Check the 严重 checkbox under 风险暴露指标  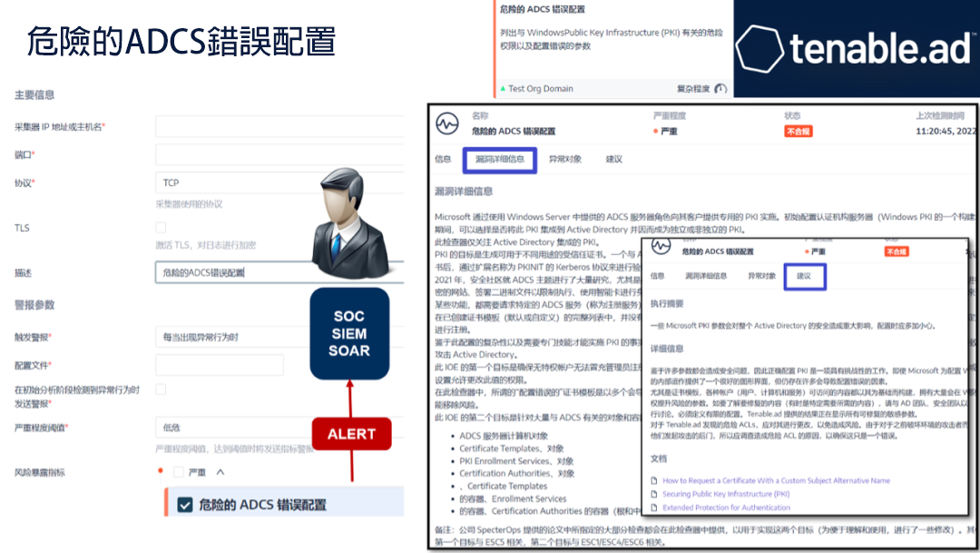179,472
